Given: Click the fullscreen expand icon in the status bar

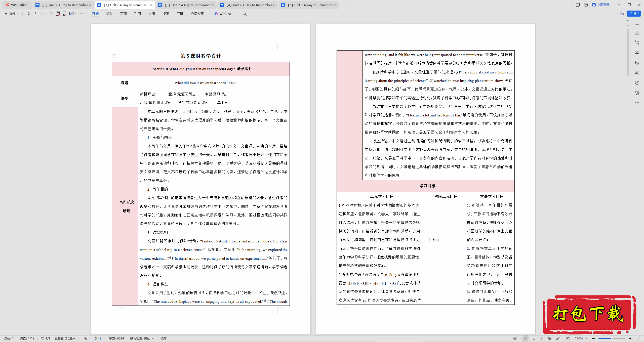Looking at the screenshot, I should [x=638, y=338].
